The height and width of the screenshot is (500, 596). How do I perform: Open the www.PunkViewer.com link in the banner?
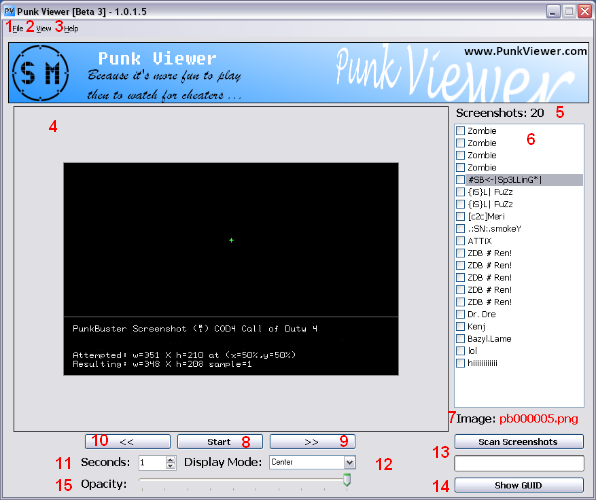point(525,51)
